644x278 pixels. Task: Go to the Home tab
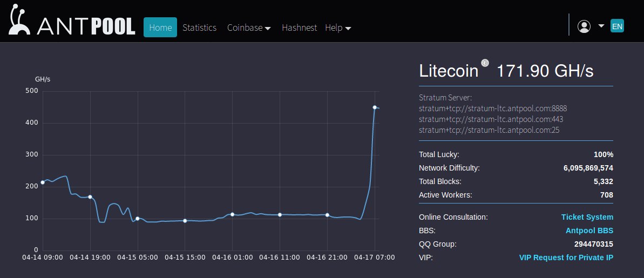(x=160, y=28)
